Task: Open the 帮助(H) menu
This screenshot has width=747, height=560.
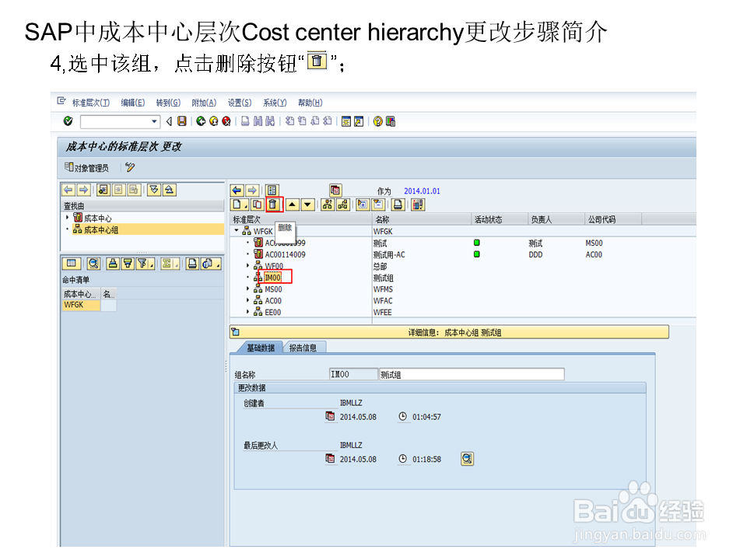Action: [310, 103]
